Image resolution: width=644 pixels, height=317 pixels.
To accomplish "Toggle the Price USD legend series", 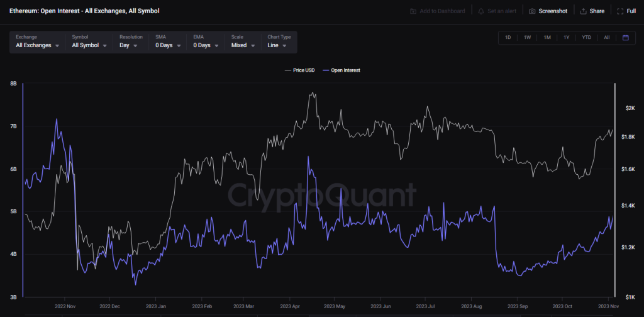I will [x=300, y=70].
